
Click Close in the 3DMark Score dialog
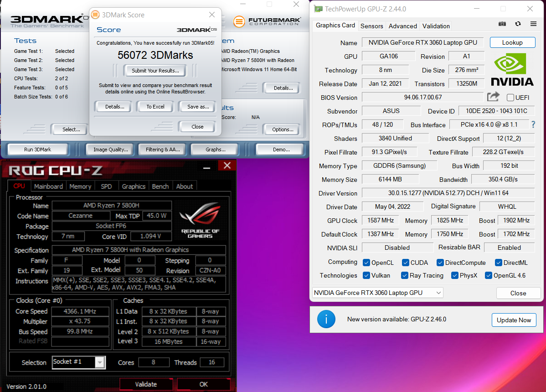point(197,127)
